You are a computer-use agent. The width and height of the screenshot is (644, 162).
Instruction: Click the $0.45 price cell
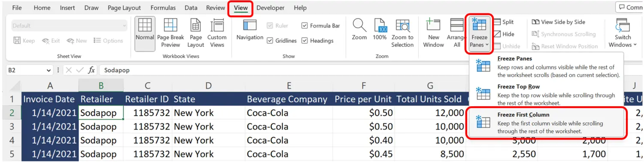pos(363,154)
